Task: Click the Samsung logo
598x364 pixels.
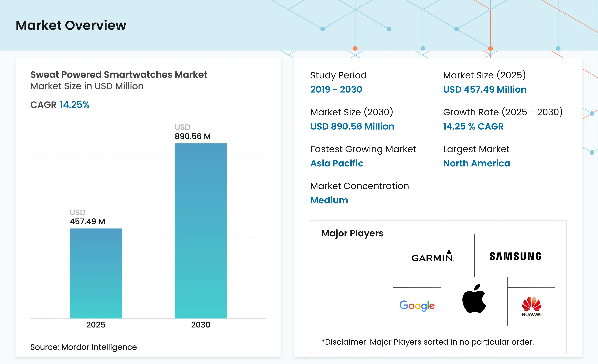Action: (515, 256)
